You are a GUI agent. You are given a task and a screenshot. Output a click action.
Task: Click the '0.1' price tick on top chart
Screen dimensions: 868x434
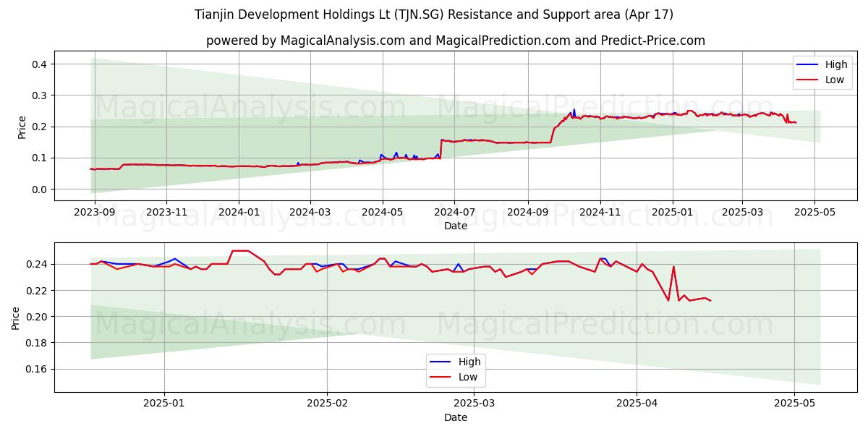pos(39,158)
